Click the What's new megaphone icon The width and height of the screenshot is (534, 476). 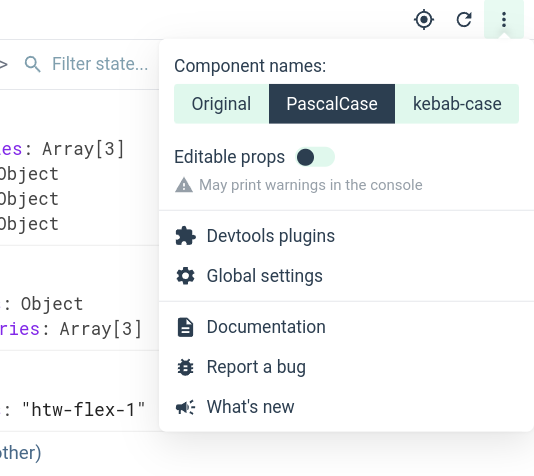point(185,407)
